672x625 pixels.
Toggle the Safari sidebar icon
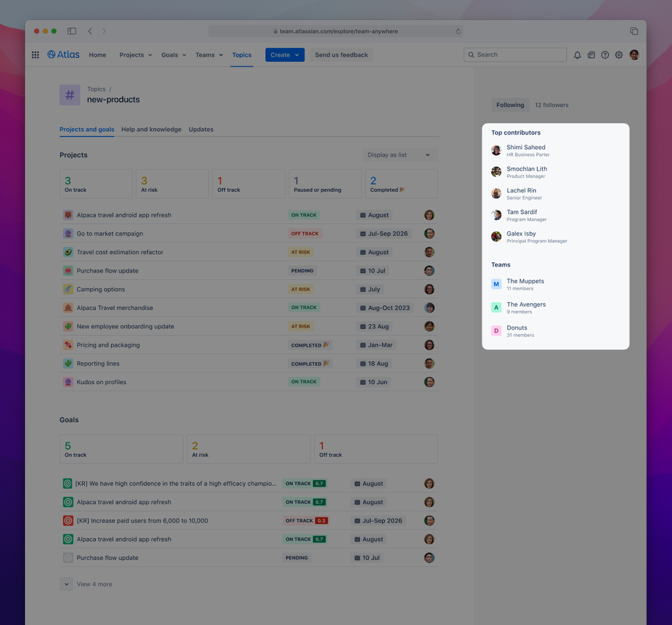pyautogui.click(x=71, y=31)
